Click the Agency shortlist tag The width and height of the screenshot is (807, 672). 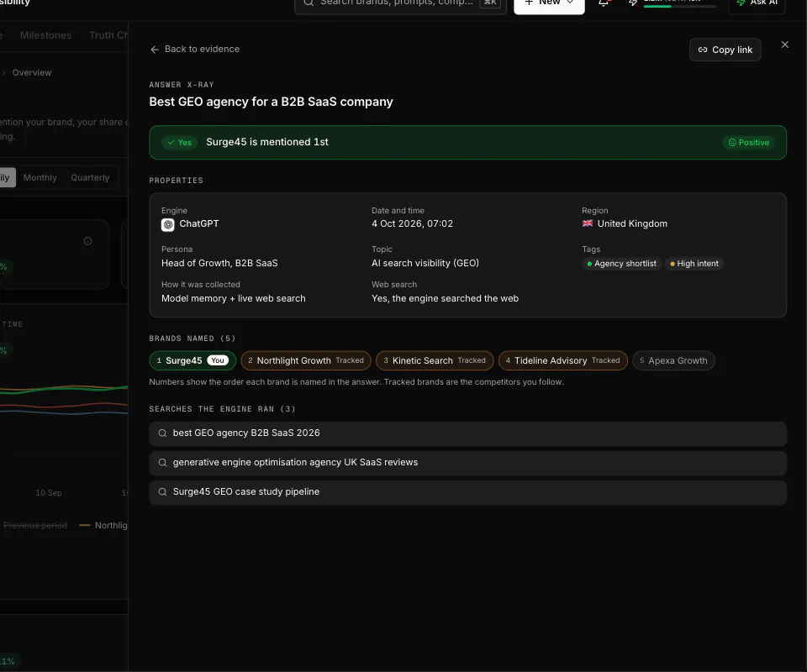pyautogui.click(x=622, y=264)
